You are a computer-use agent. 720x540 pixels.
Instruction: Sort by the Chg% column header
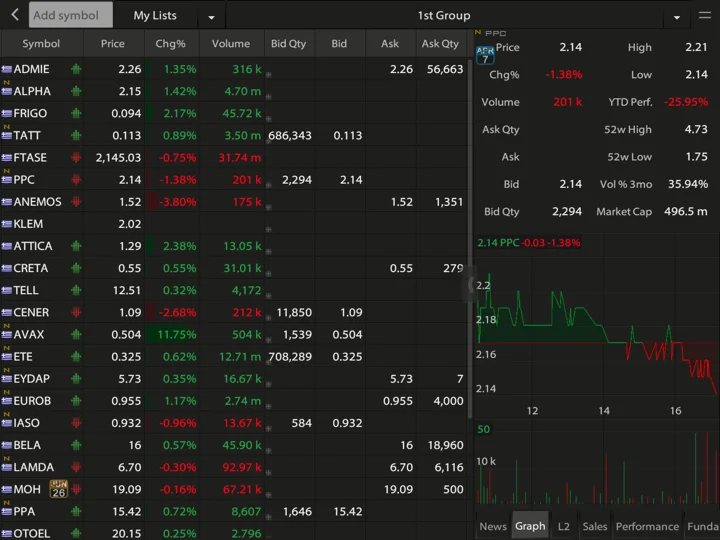[x=171, y=44]
